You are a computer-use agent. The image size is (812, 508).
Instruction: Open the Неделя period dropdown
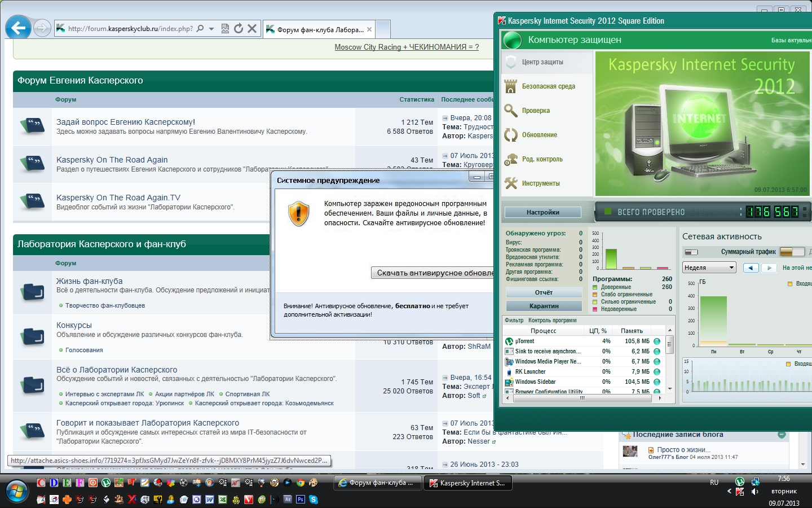709,268
